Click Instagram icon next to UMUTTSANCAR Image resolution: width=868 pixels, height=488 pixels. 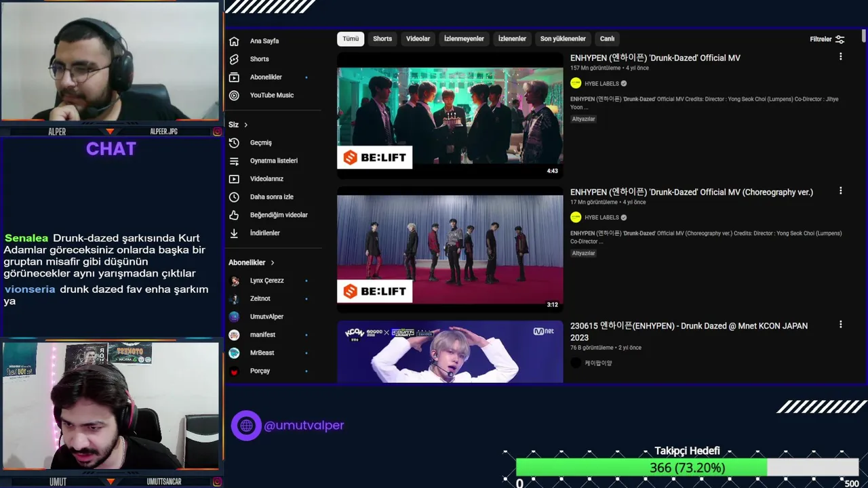click(217, 482)
